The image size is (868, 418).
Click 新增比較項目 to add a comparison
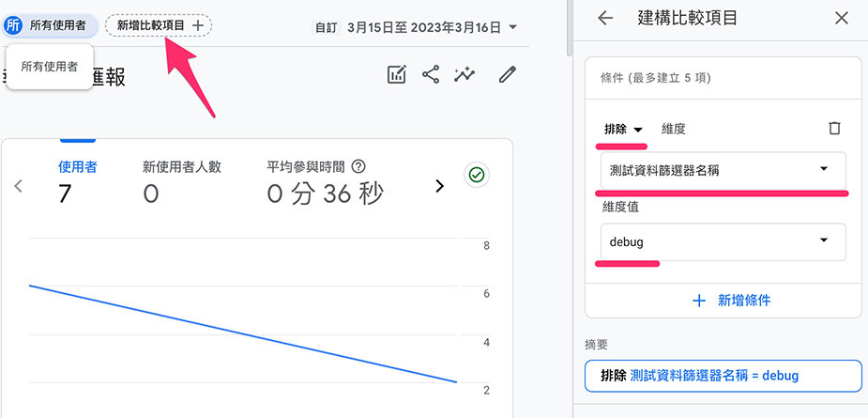pos(159,25)
